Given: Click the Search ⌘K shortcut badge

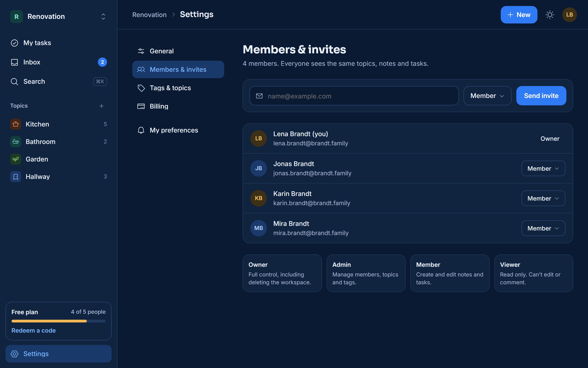Looking at the screenshot, I should [100, 81].
